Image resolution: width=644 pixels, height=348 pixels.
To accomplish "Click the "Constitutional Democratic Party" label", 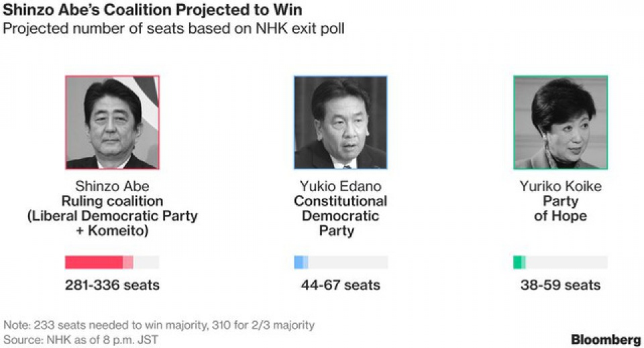I will [x=340, y=216].
